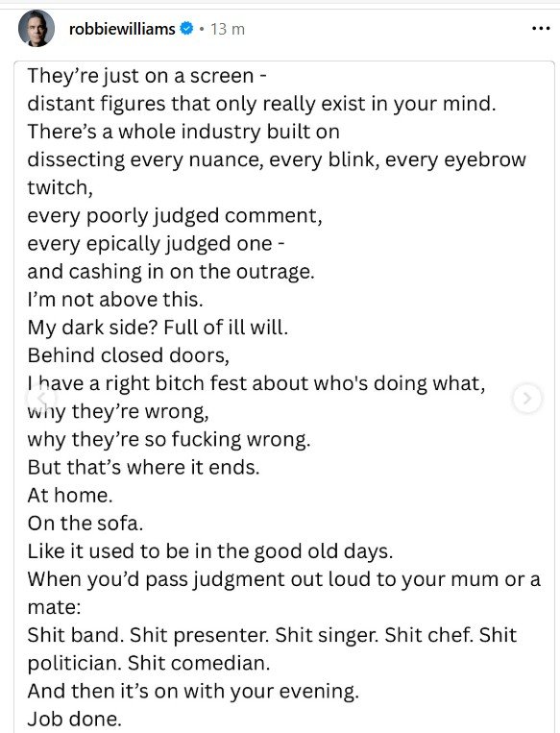Click "And then it's on with your evening."
Image resolution: width=560 pixels, height=733 pixels.
193,692
